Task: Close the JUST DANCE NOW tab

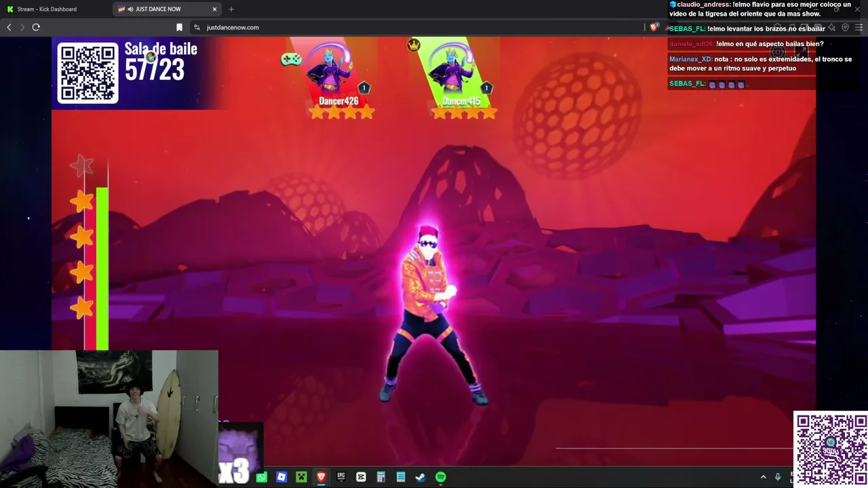Action: (x=215, y=9)
